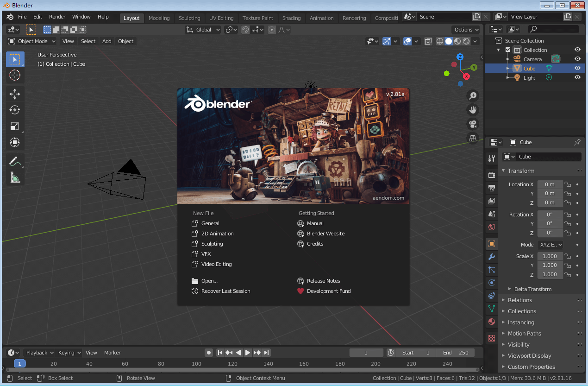Open the Global transform orientation dropdown
The width and height of the screenshot is (588, 386).
202,29
